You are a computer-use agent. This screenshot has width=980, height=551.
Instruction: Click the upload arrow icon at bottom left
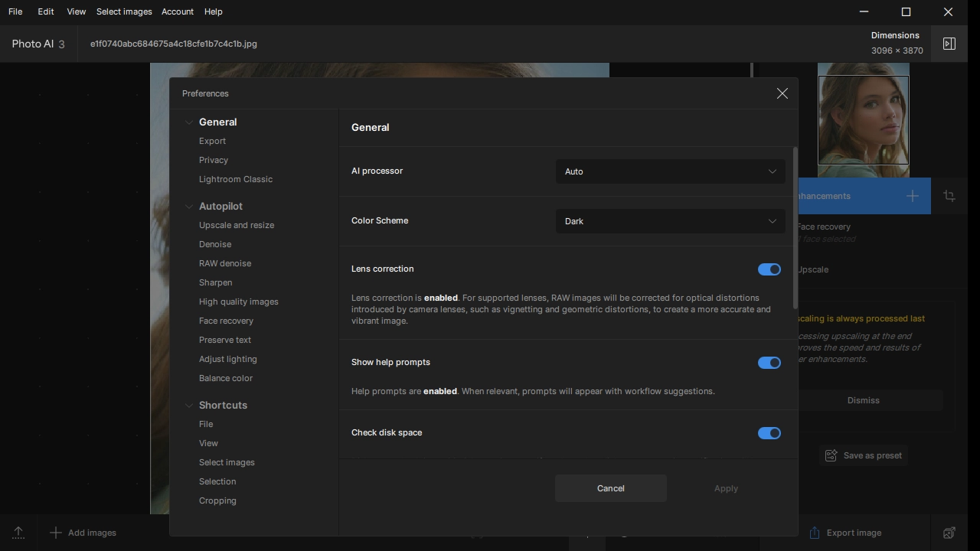(x=18, y=533)
